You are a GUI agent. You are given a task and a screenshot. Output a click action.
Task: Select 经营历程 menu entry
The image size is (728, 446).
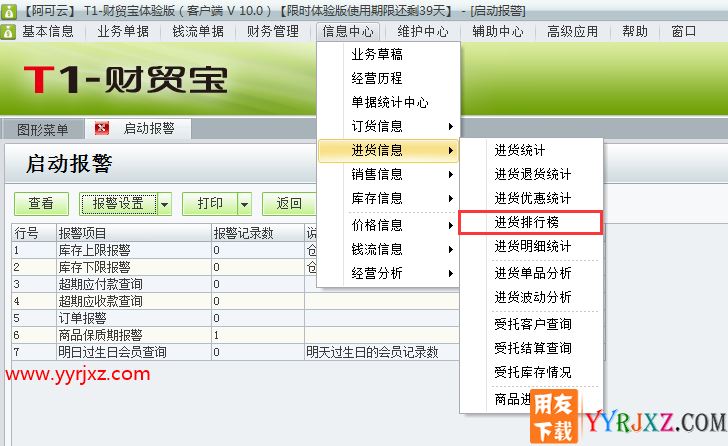tap(388, 78)
